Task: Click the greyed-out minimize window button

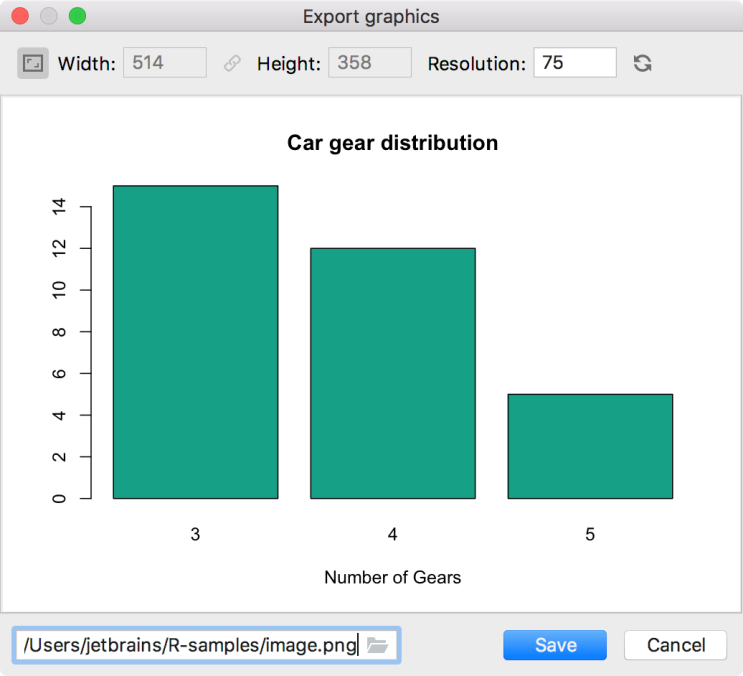Action: (x=49, y=16)
